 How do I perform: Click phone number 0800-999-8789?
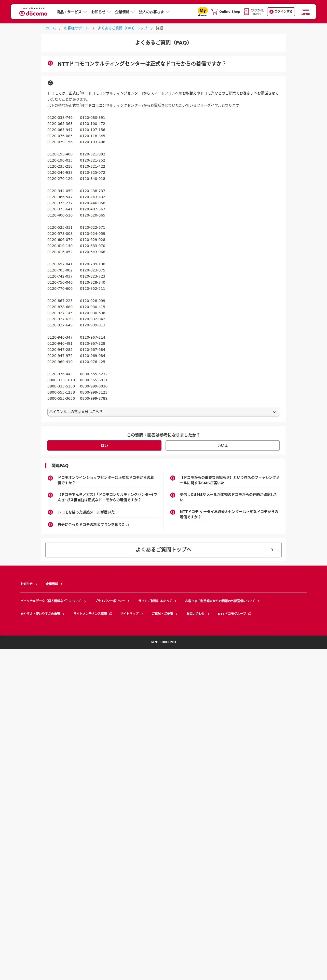click(x=94, y=398)
